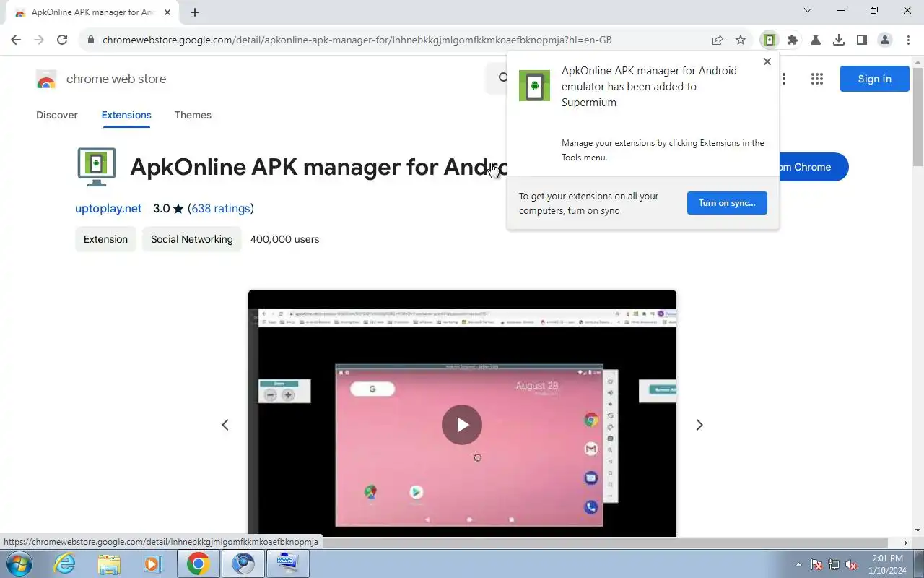
Task: Toggle the browser side panel
Action: (x=862, y=40)
